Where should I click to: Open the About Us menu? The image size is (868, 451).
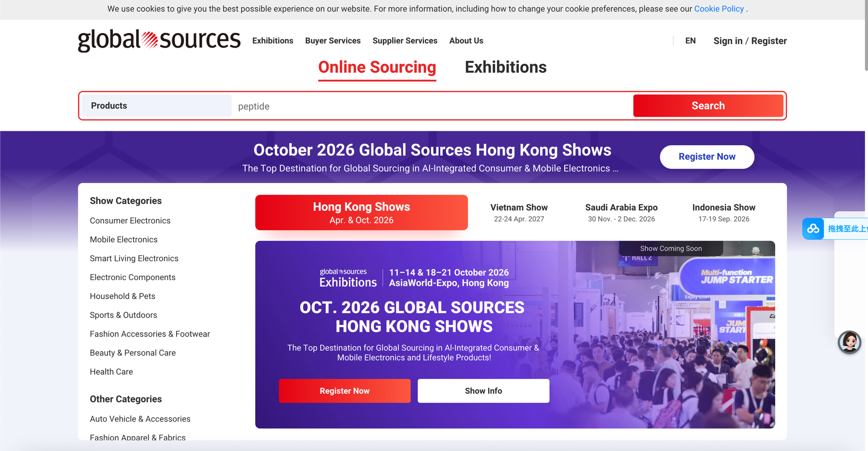point(466,41)
